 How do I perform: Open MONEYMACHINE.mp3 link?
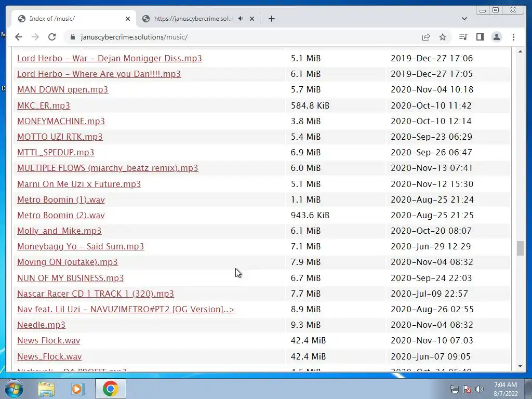click(61, 121)
